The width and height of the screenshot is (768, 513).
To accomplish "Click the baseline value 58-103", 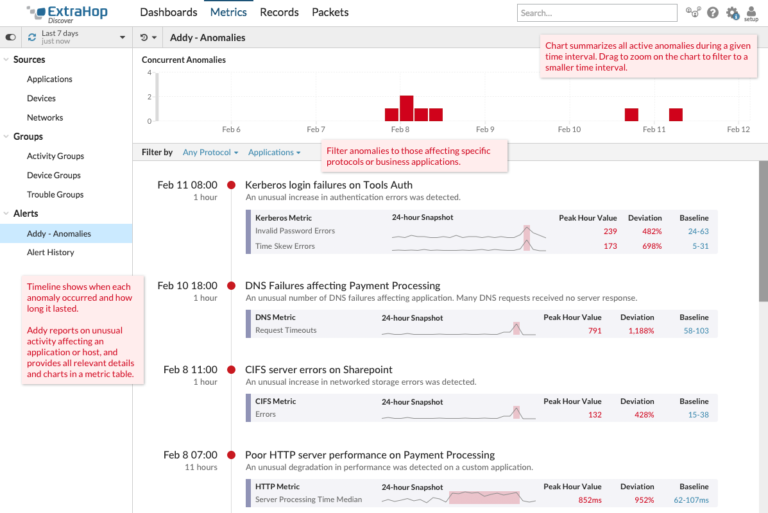I will 696,331.
